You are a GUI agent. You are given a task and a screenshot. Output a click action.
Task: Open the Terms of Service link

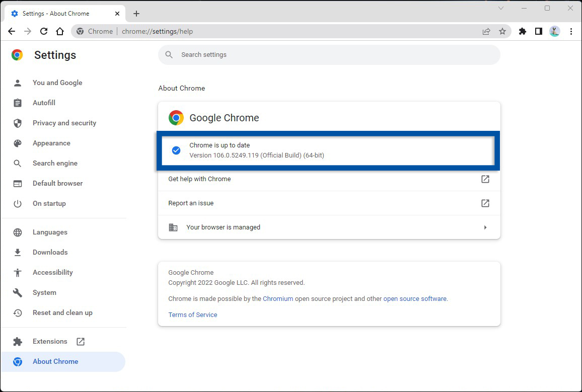click(193, 315)
